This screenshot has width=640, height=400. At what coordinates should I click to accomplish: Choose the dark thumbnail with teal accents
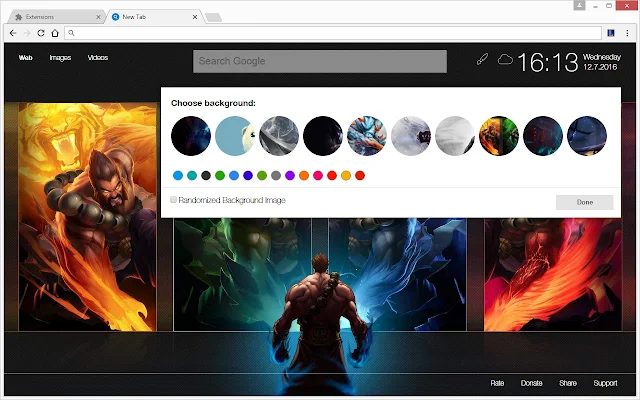[x=543, y=136]
